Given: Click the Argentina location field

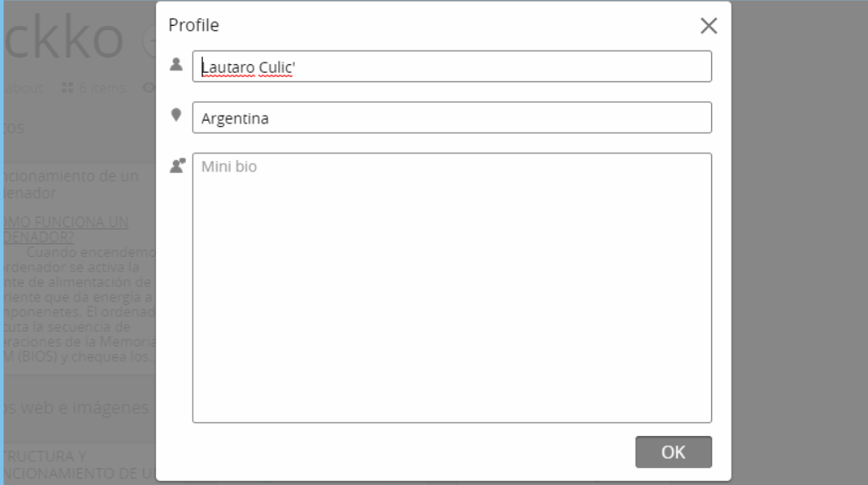Looking at the screenshot, I should 452,118.
